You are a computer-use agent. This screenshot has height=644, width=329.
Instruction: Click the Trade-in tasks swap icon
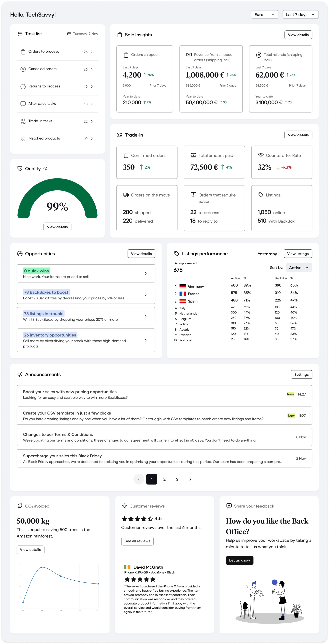point(23,121)
